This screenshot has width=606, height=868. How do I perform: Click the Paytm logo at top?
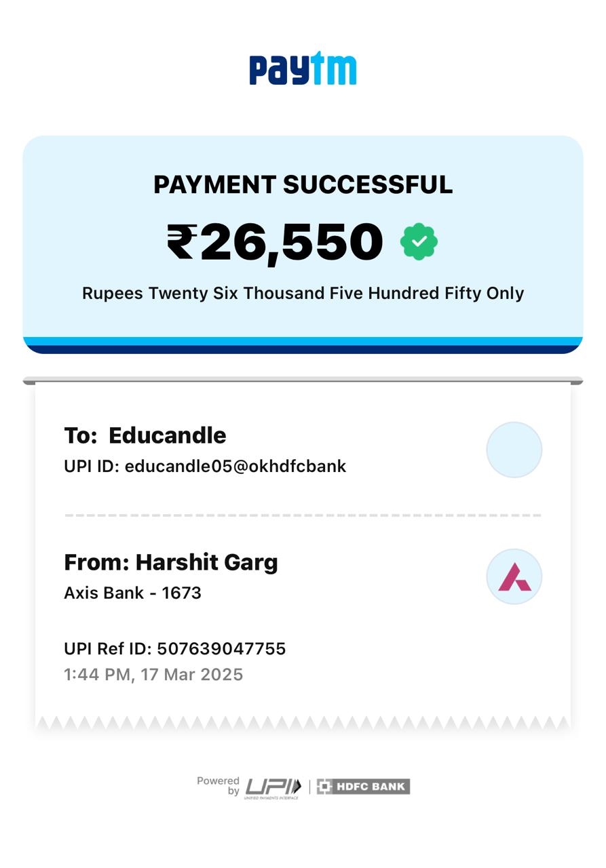click(303, 69)
